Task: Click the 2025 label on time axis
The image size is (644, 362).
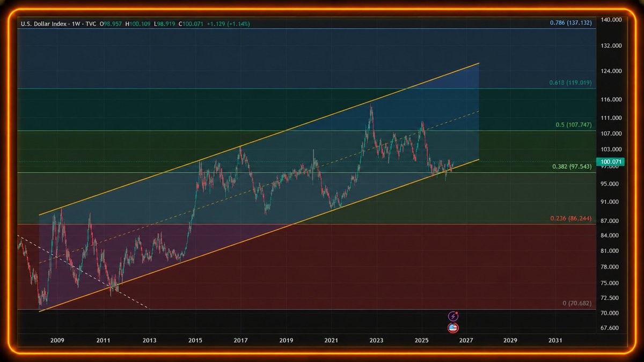Action: click(422, 341)
